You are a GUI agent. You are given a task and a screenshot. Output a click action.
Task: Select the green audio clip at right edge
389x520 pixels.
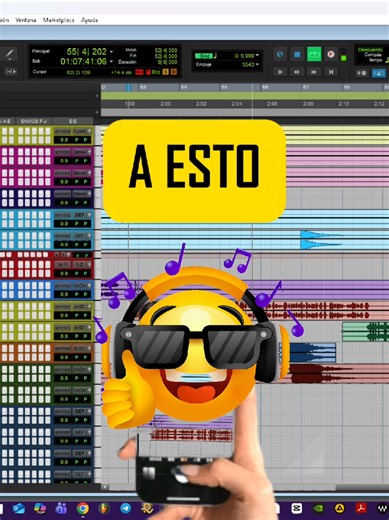pos(365,332)
